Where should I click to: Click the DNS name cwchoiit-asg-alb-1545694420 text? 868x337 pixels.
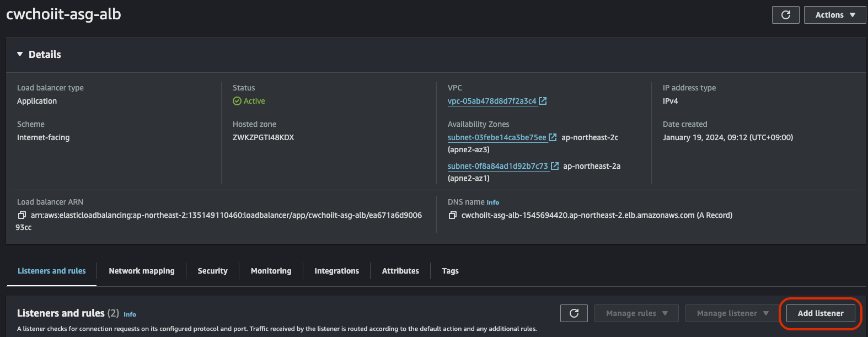(597, 215)
